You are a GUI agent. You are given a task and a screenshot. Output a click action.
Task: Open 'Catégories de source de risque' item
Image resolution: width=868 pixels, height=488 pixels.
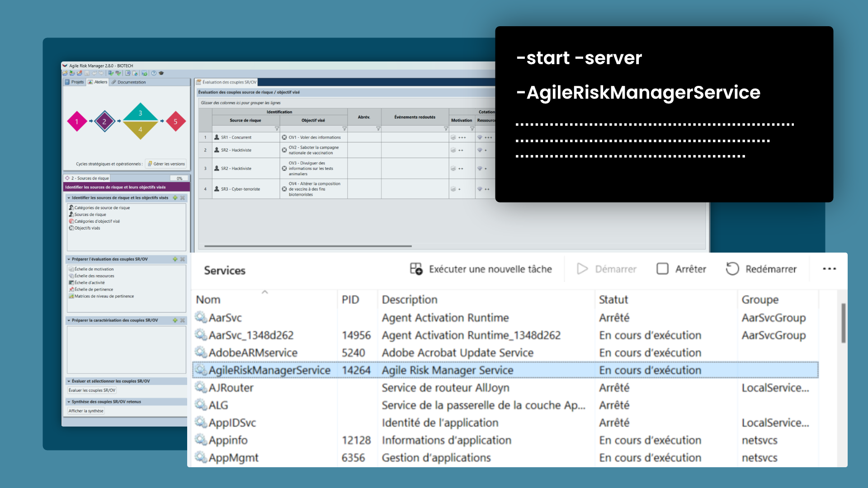tap(99, 208)
